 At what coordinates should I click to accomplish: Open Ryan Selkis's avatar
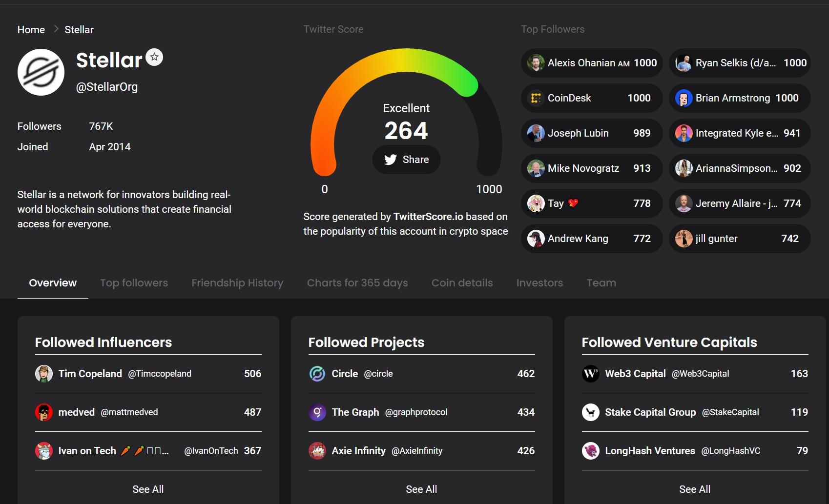click(684, 63)
